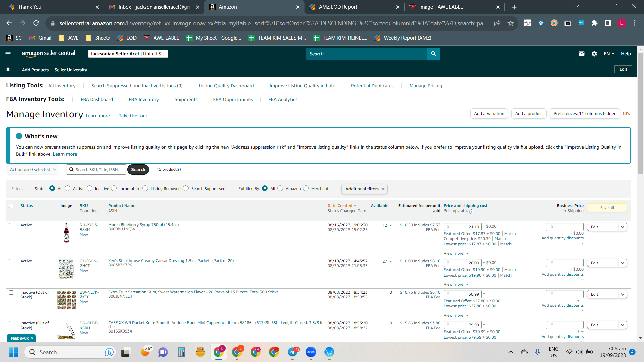Go back with the browser back arrow
Viewport: 644px width, 362px height.
click(9, 23)
